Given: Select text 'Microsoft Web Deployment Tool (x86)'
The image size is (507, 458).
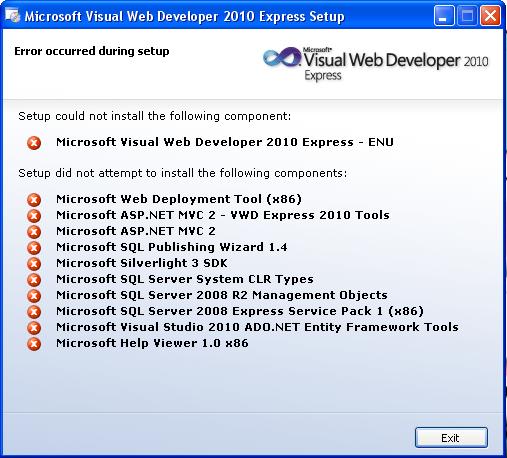Looking at the screenshot, I should click(179, 199).
